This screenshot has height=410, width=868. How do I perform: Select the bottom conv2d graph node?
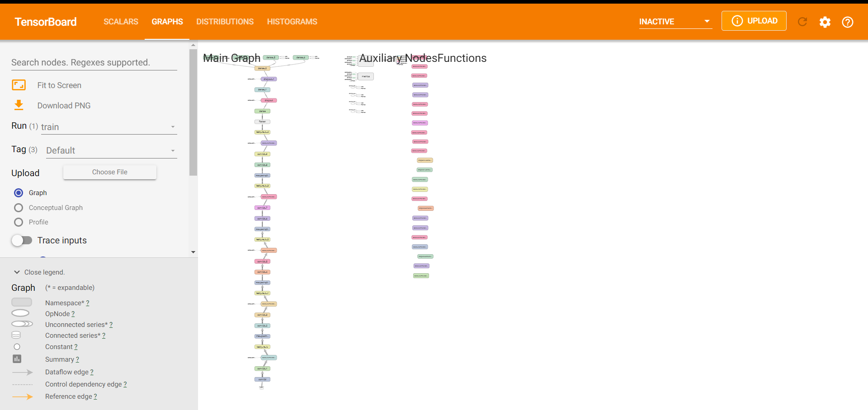click(x=262, y=379)
